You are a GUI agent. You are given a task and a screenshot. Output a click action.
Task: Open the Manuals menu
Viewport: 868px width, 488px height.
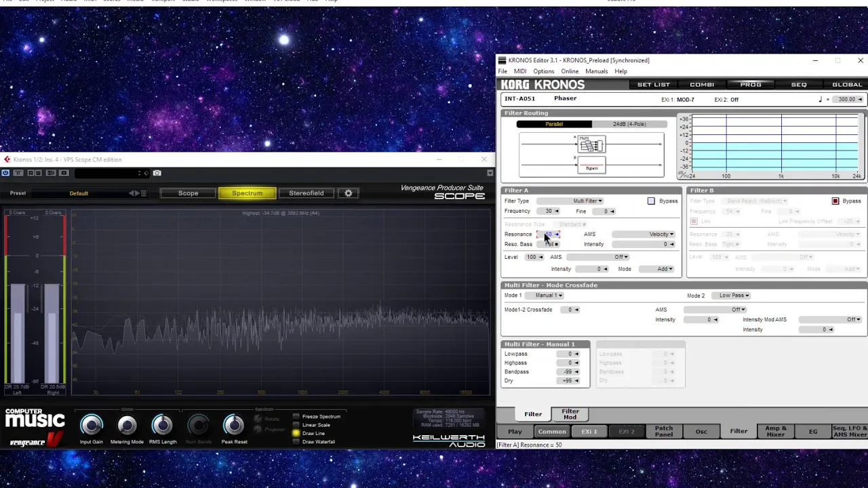tap(596, 71)
